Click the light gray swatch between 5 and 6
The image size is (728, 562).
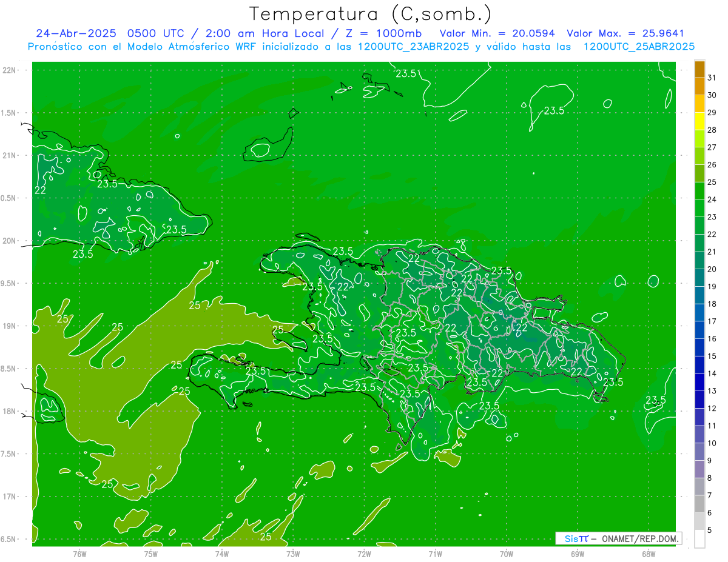pyautogui.click(x=699, y=521)
